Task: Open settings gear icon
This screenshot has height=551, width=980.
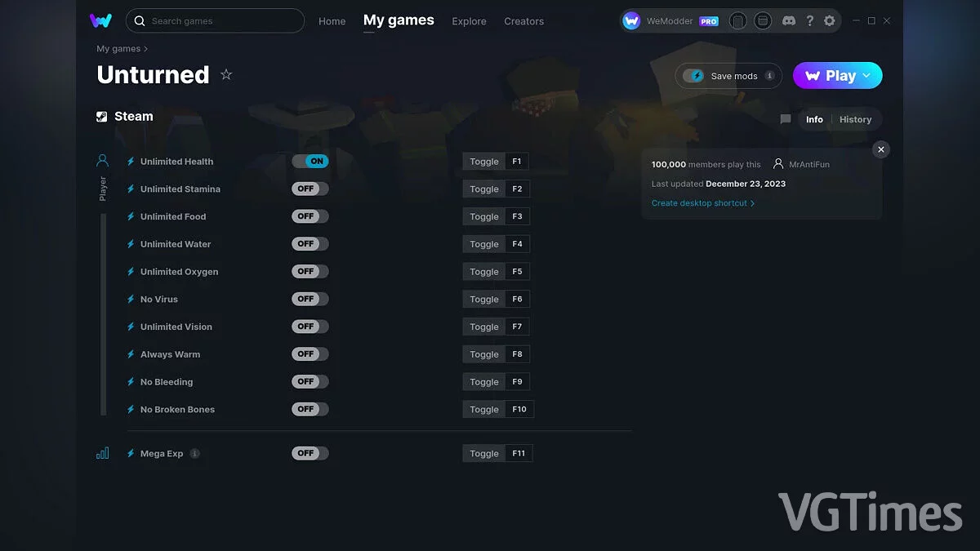Action: click(830, 20)
